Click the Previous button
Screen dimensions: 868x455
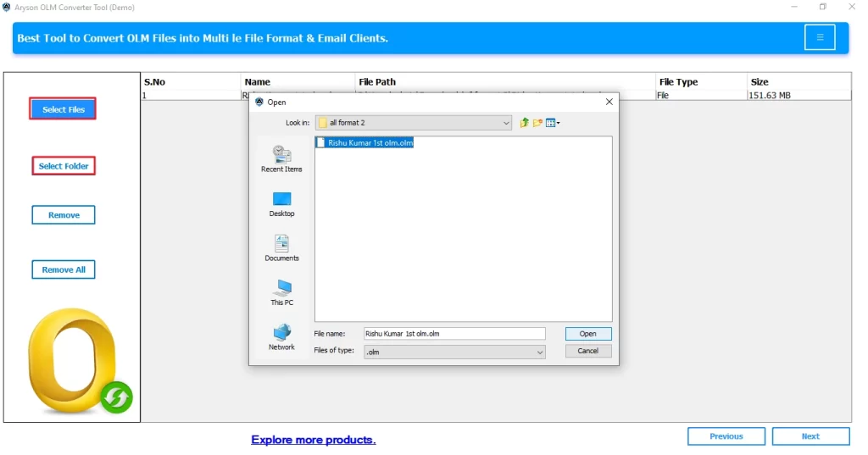coord(726,436)
